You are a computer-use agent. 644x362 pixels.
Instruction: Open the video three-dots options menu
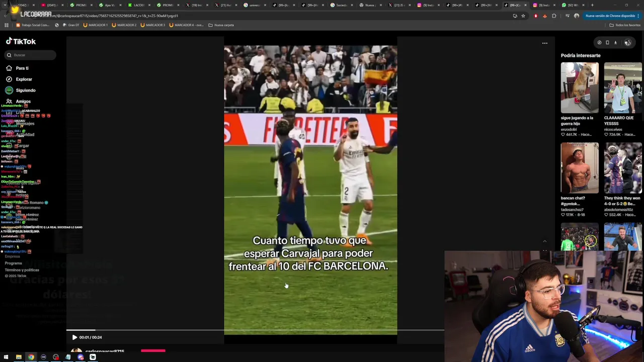click(x=544, y=43)
